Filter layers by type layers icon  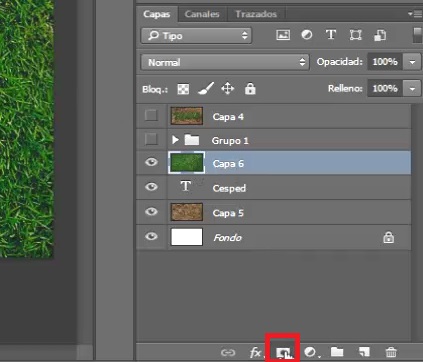tap(331, 35)
